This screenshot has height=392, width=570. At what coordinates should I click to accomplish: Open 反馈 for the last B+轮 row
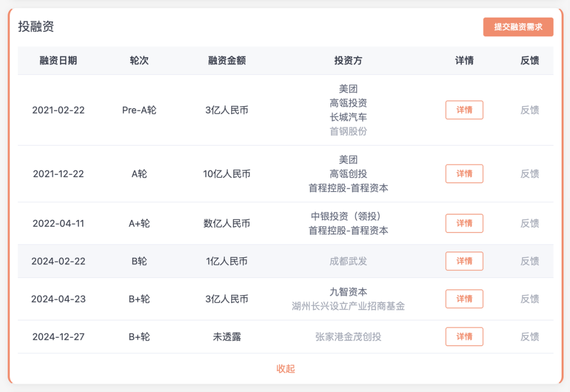(529, 337)
